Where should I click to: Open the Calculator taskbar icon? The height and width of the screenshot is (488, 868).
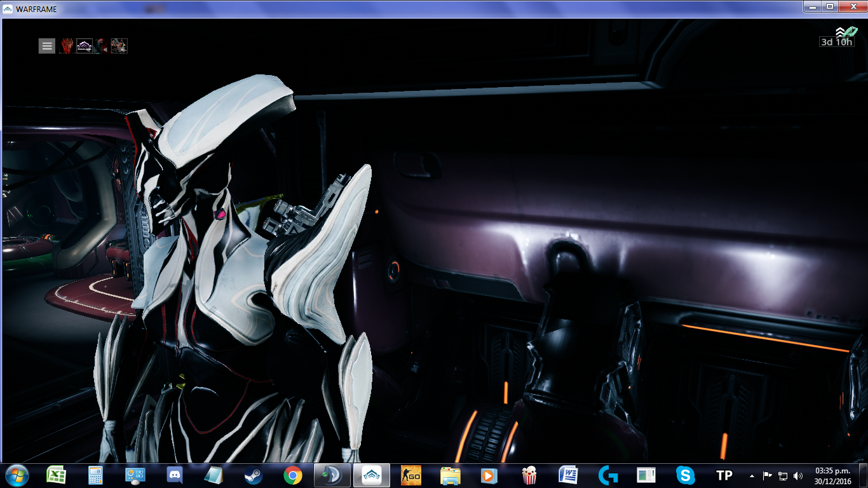[96, 475]
